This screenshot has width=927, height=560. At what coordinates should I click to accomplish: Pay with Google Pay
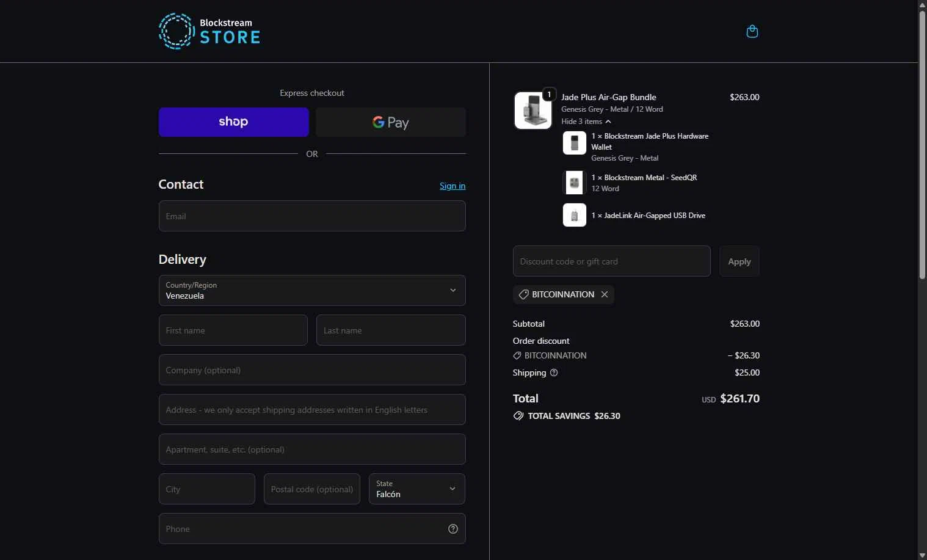tap(391, 122)
